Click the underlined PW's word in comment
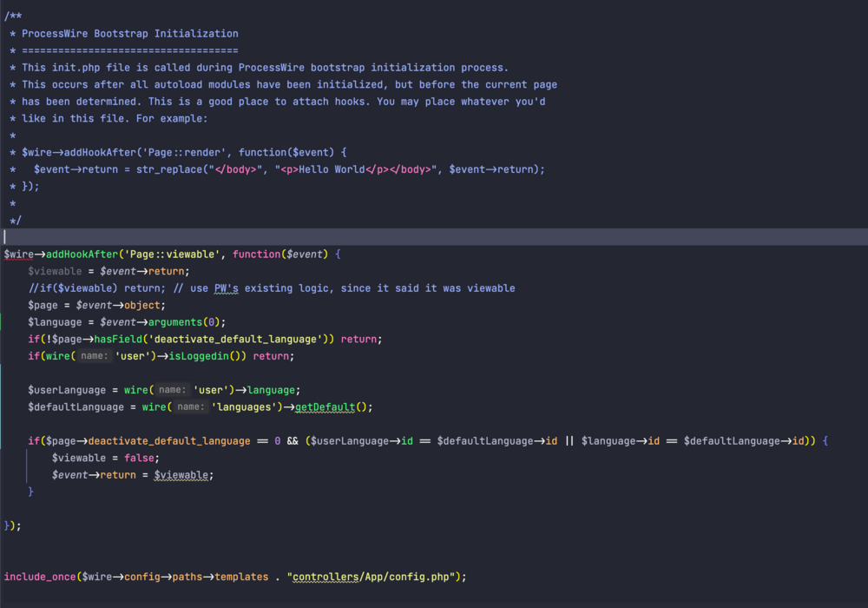868x608 pixels. tap(227, 287)
